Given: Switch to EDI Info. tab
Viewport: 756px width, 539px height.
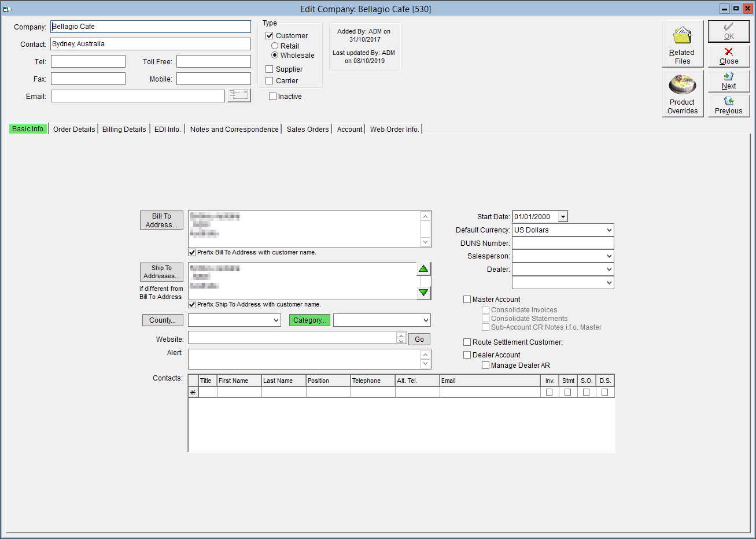Looking at the screenshot, I should pos(168,130).
